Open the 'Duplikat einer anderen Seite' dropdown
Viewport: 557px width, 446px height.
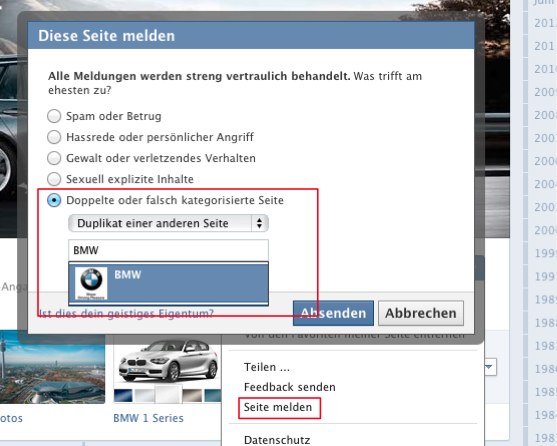point(168,223)
